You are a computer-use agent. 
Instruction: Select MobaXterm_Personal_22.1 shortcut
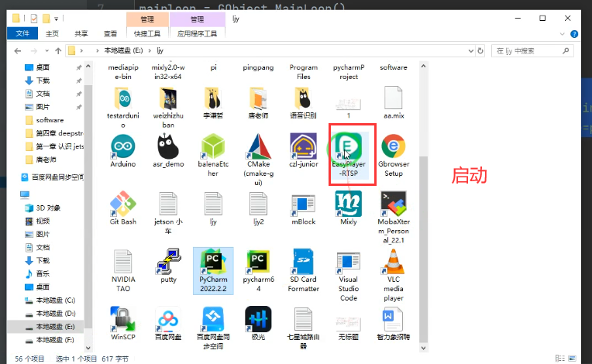(394, 204)
